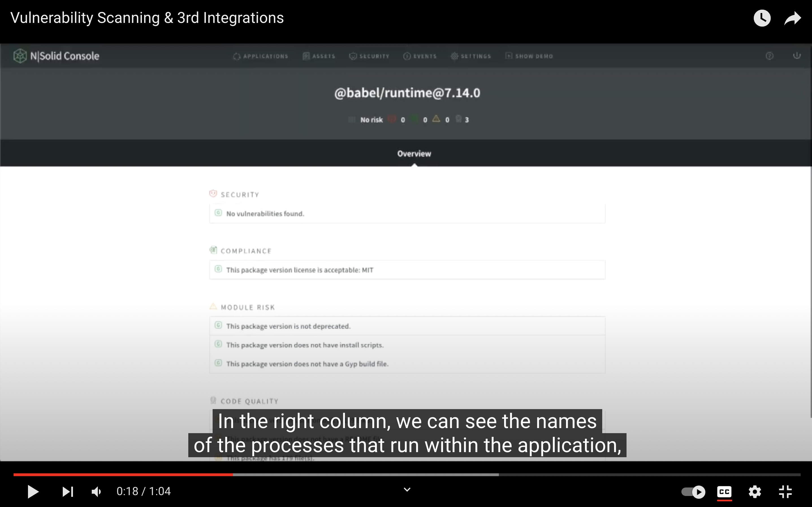Click the No risk label

(x=371, y=120)
